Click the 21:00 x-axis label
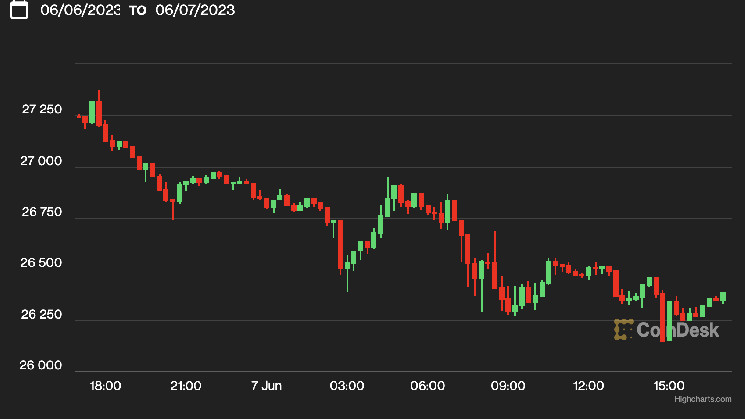Image resolution: width=745 pixels, height=419 pixels. point(186,385)
